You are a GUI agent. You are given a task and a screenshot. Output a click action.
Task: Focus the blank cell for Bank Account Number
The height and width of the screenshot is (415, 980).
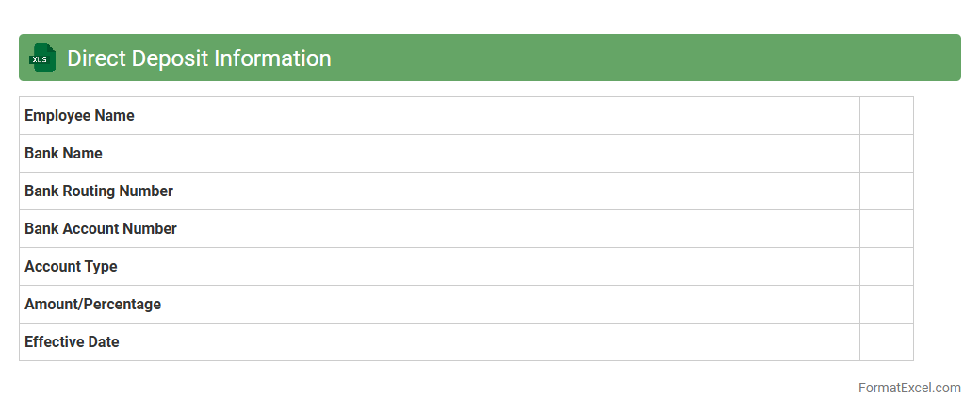[886, 229]
